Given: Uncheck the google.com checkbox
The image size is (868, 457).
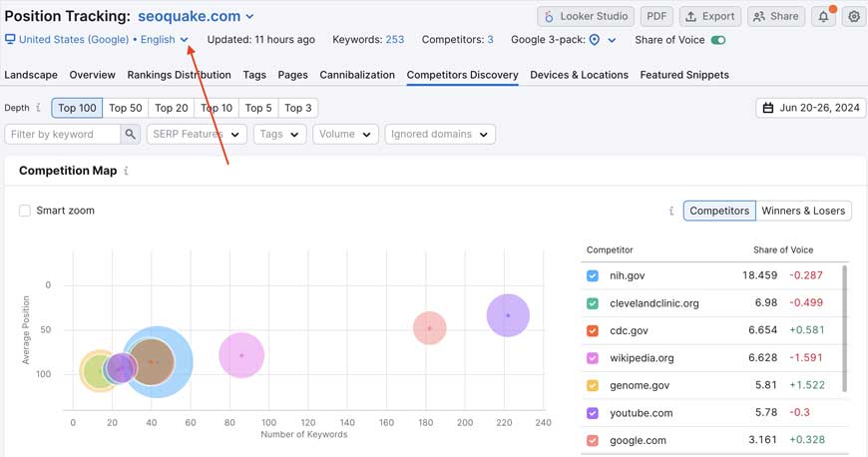Looking at the screenshot, I should coord(593,440).
